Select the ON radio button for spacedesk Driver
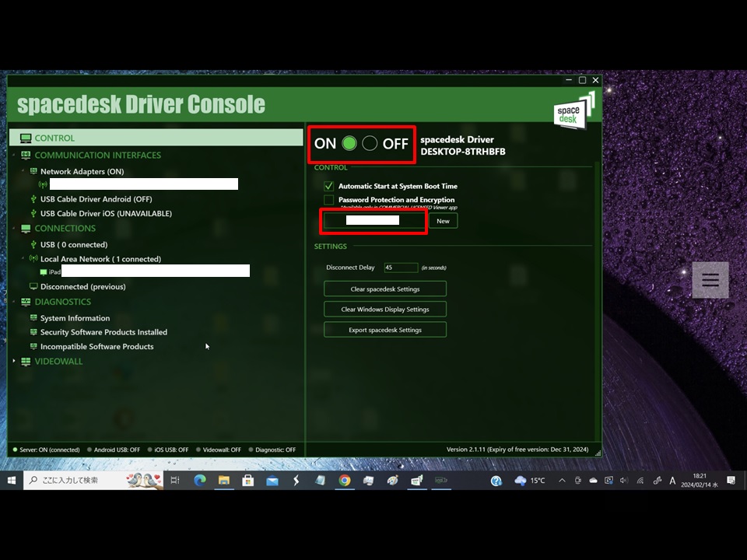Screen dimensions: 747x560 point(349,143)
